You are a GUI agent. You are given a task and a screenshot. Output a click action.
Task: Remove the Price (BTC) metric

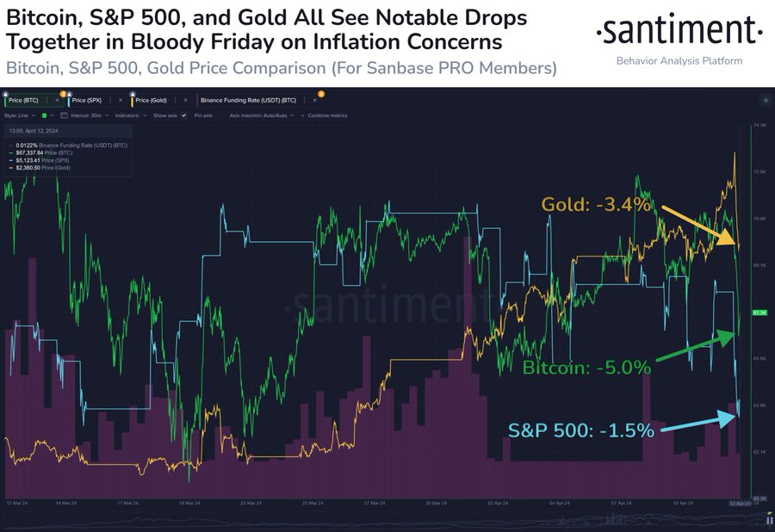click(58, 100)
